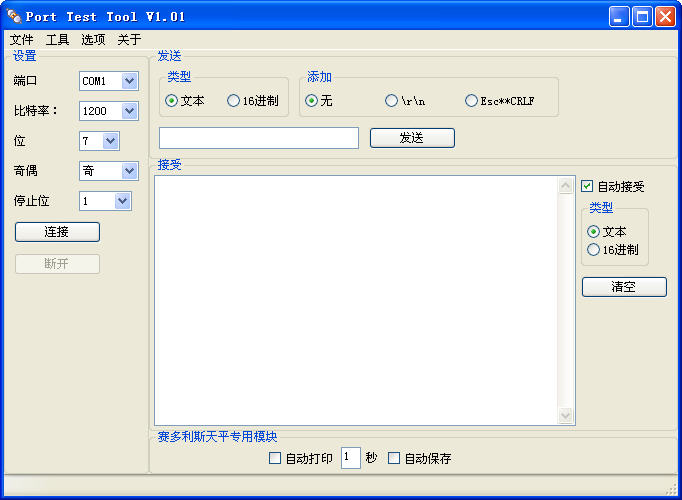Click receive area scrollbar up arrow
This screenshot has width=682, height=500.
[x=565, y=186]
